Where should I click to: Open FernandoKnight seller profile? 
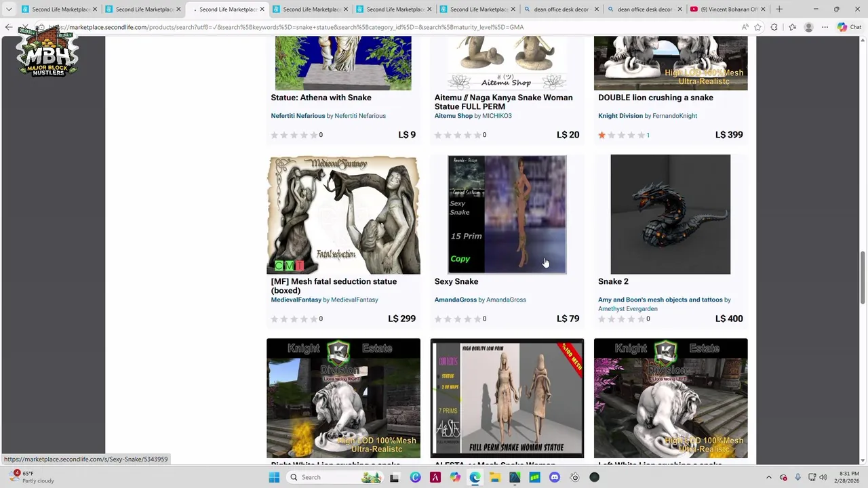point(675,116)
